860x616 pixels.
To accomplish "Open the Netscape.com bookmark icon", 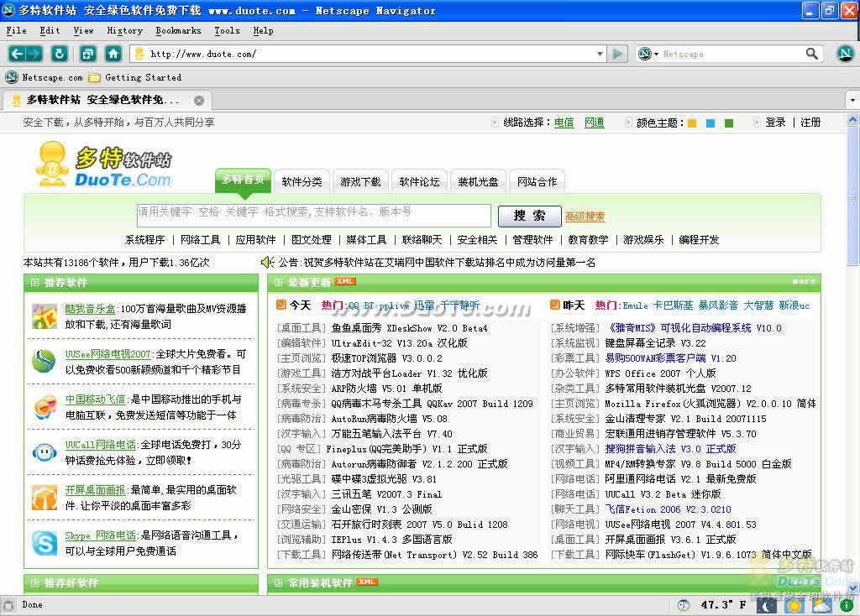I will [x=12, y=77].
